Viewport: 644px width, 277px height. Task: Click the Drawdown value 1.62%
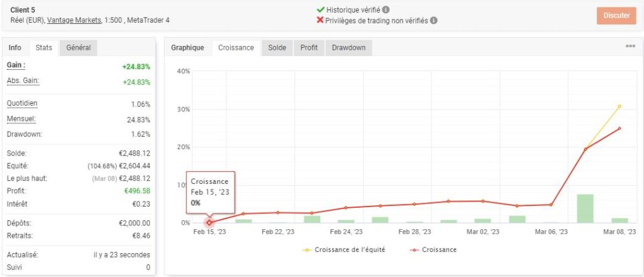[141, 134]
